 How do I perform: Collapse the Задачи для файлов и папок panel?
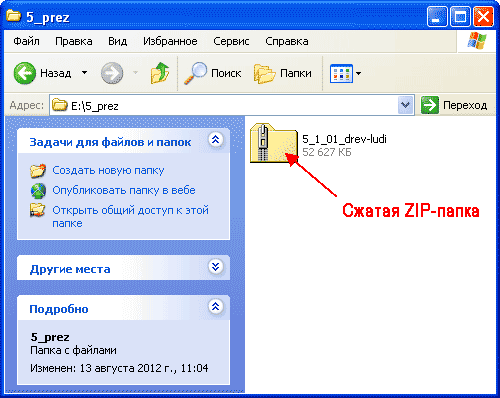click(216, 140)
